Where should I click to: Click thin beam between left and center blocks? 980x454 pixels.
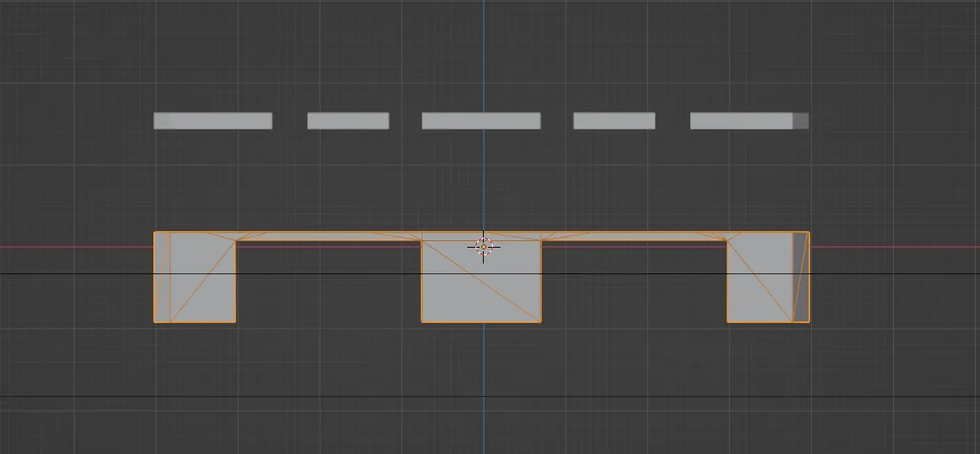pyautogui.click(x=329, y=237)
